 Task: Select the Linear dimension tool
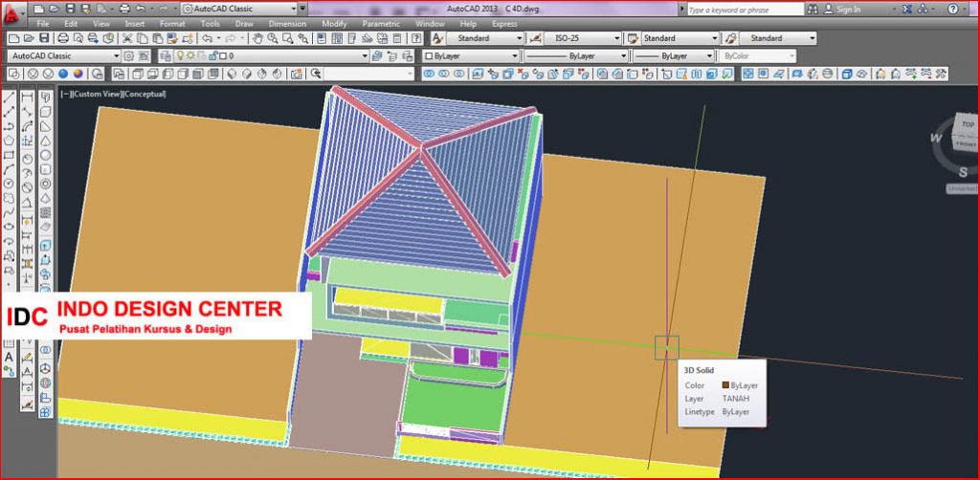(27, 98)
